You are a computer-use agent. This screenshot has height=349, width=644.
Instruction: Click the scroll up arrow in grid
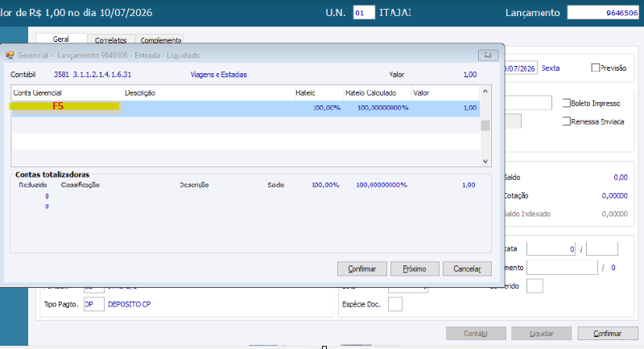[x=485, y=91]
